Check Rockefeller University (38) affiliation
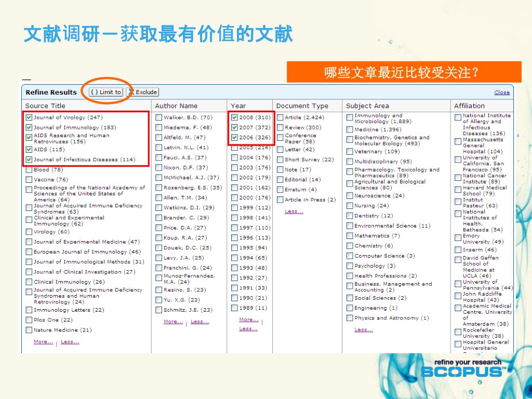Screen dimensions: 532x399 click(458, 332)
